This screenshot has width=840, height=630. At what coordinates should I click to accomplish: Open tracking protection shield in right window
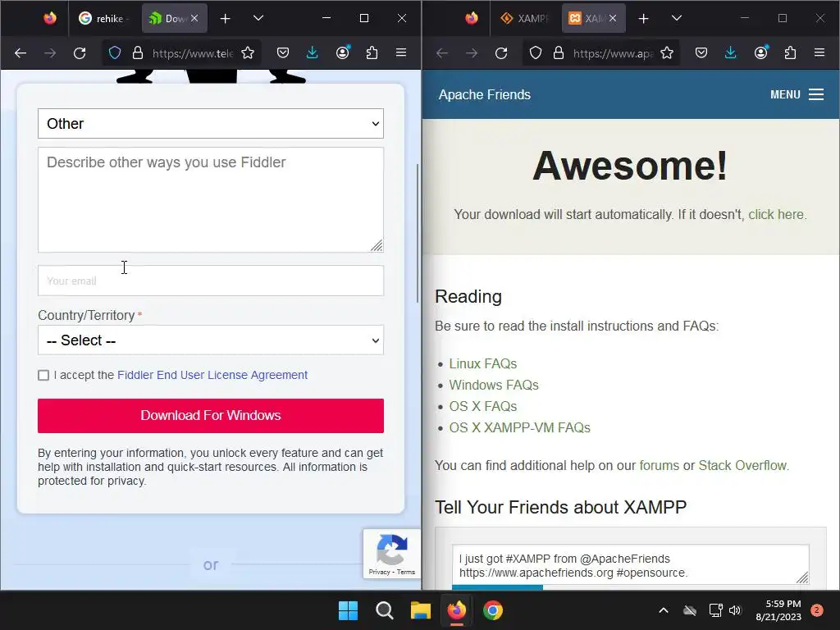(x=535, y=53)
